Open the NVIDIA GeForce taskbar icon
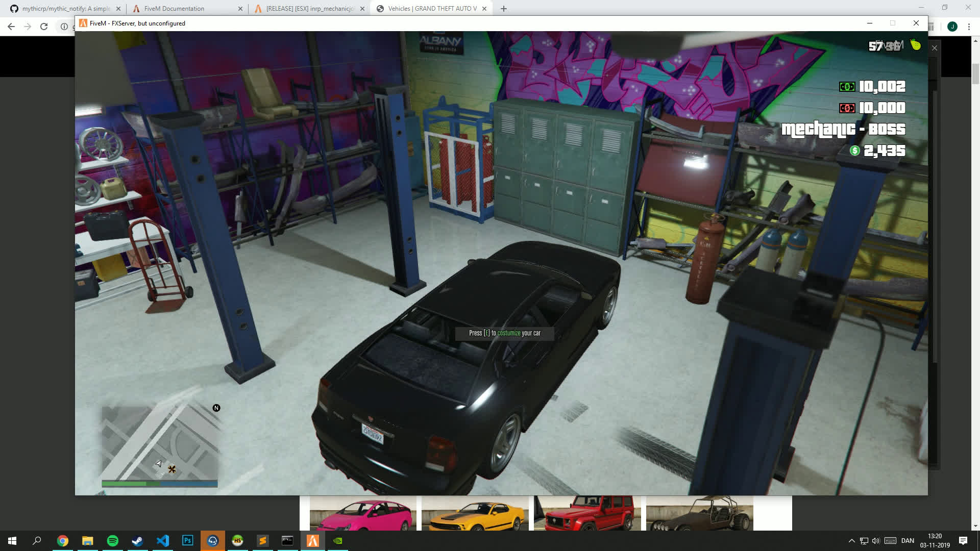This screenshot has width=980, height=551. click(x=337, y=541)
